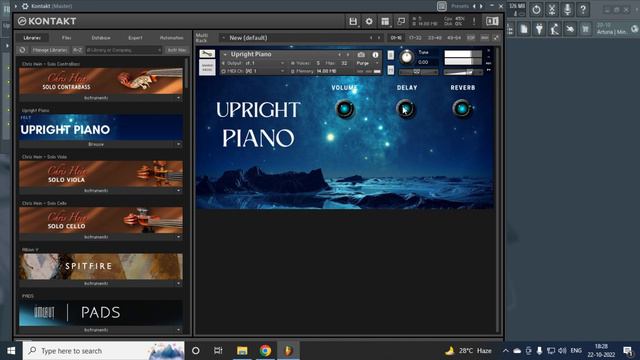Open Kontakt save/load disk menu
The width and height of the screenshot is (640, 360).
coord(353,21)
